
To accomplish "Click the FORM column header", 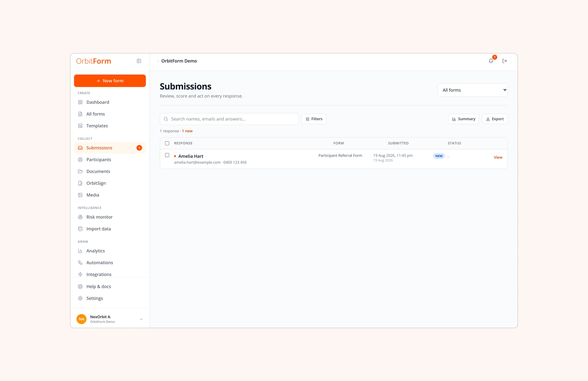I will tap(339, 143).
